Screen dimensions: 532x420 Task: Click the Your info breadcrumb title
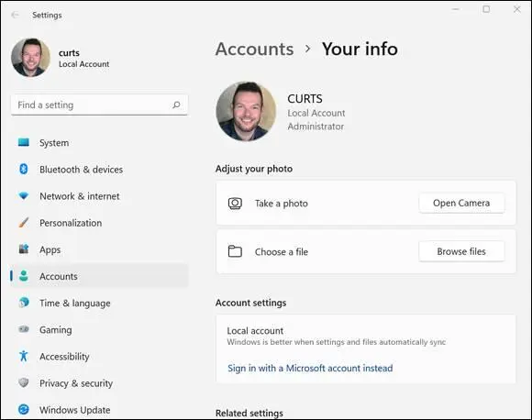coord(360,49)
